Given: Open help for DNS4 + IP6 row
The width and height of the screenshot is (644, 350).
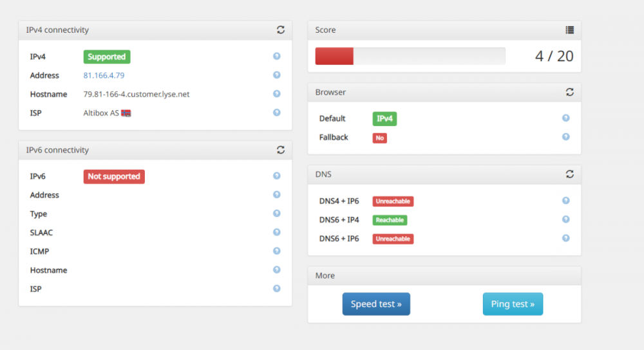Looking at the screenshot, I should pos(565,201).
